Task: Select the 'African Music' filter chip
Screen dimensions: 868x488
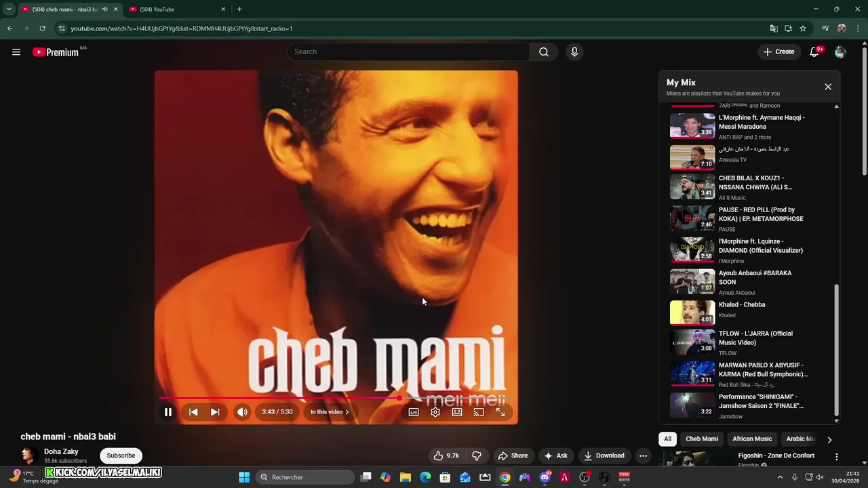Action: pos(752,439)
